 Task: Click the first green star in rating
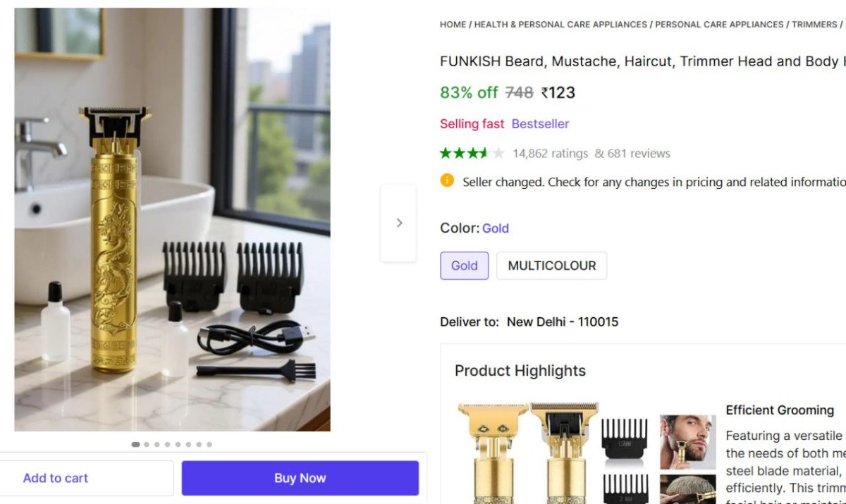coord(446,152)
